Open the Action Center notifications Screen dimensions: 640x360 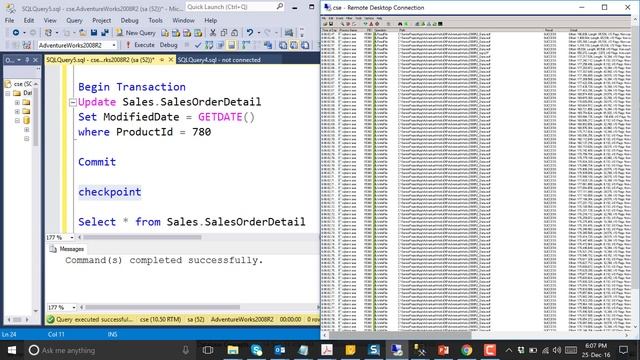click(623, 350)
